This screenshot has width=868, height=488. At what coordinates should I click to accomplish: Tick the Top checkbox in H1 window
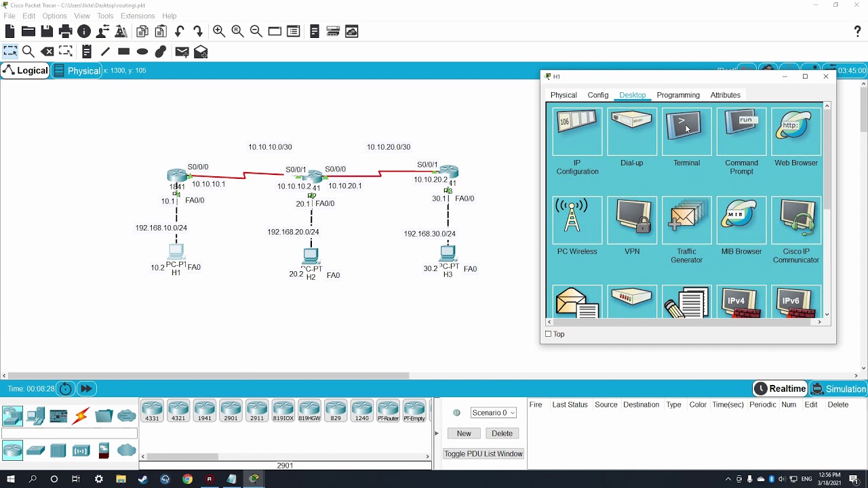click(549, 334)
